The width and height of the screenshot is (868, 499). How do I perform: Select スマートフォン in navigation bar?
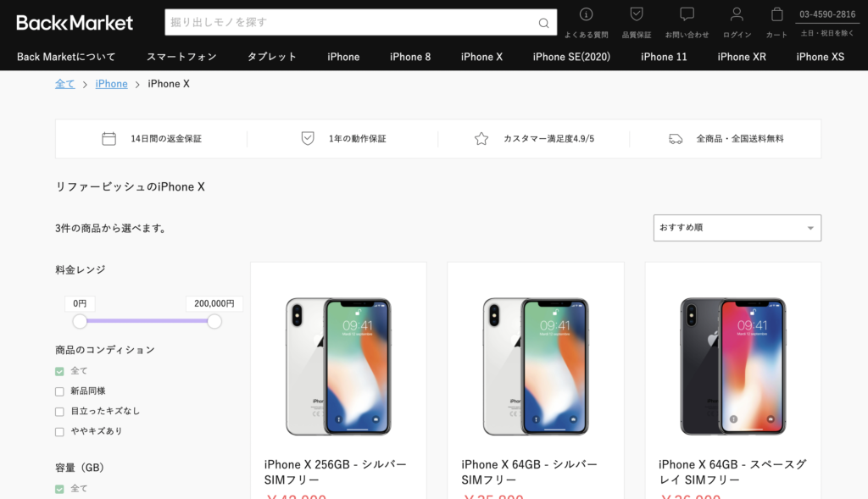click(181, 57)
